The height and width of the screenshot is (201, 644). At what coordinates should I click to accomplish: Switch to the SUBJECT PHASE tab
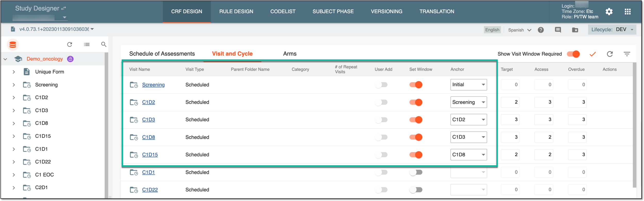pos(333,12)
